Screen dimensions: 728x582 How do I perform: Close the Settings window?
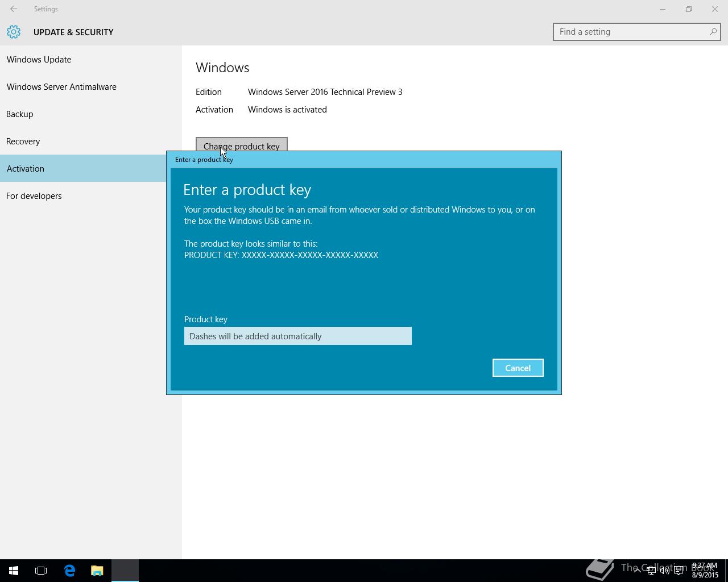point(715,9)
